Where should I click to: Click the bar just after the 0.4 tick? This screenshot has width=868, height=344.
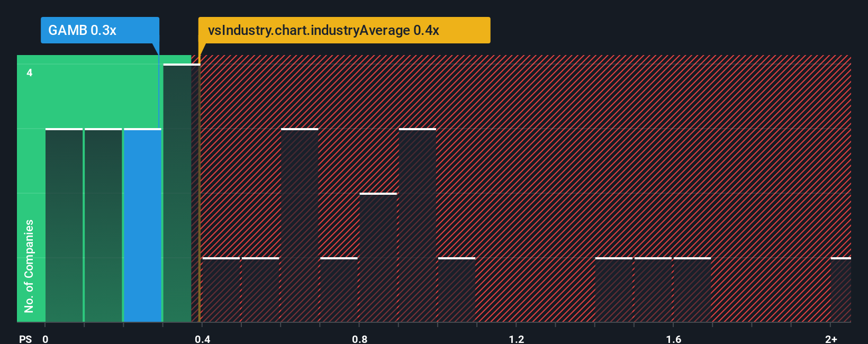click(221, 289)
